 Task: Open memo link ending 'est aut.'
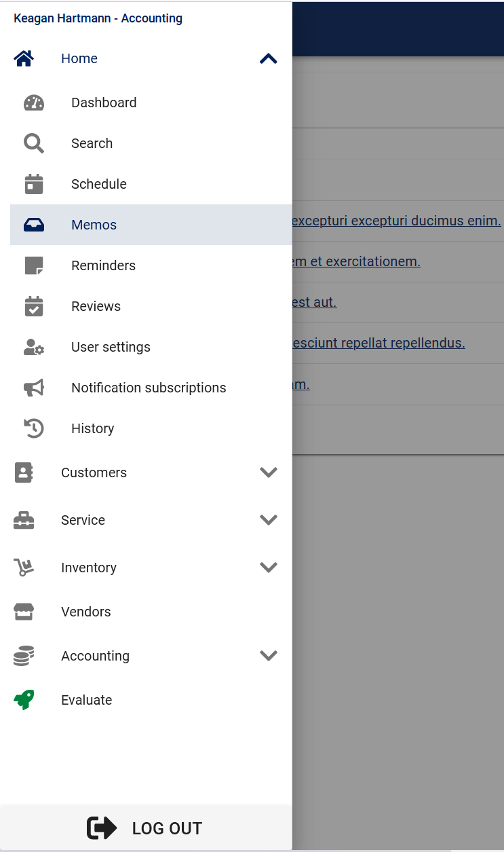[315, 302]
